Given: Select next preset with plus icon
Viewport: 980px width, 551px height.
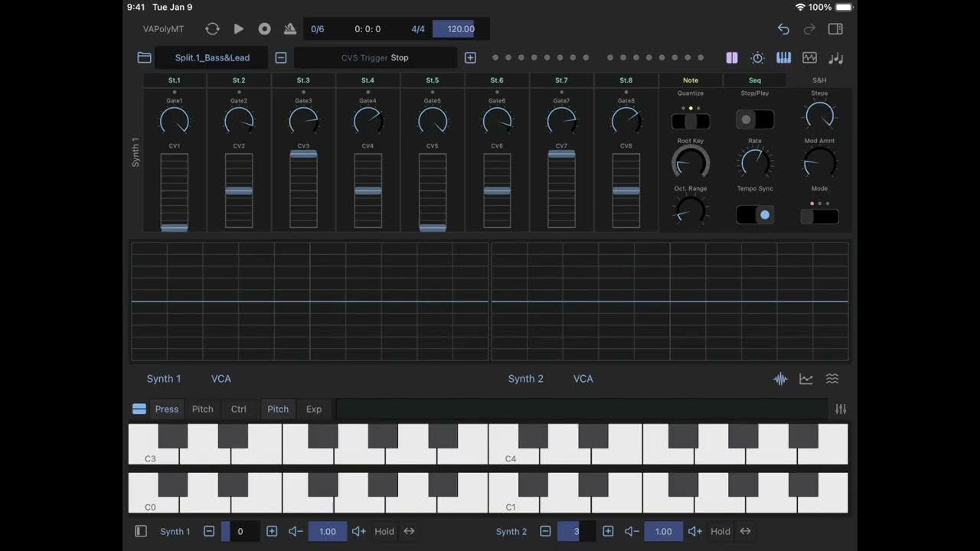Looking at the screenshot, I should coord(470,57).
